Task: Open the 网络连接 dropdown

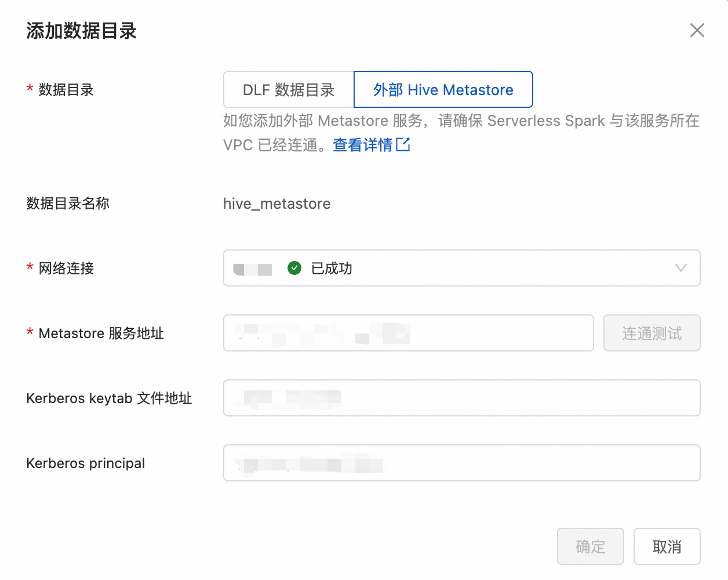Action: pyautogui.click(x=462, y=268)
